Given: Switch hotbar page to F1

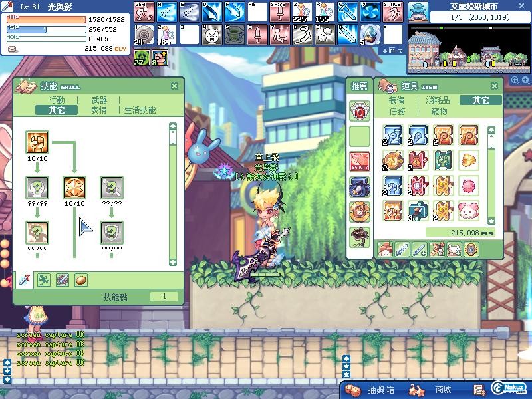Looking at the screenshot, I should [392, 51].
